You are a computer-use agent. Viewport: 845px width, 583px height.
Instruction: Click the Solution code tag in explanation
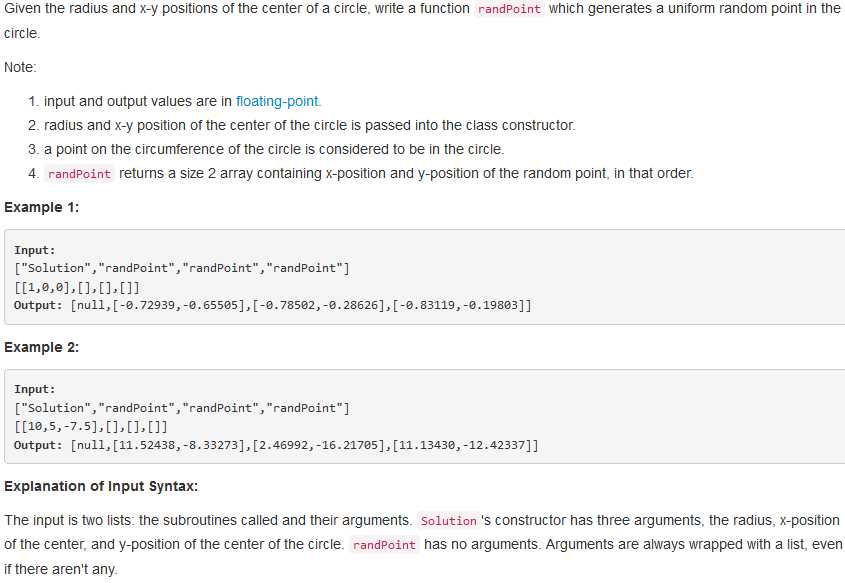(x=448, y=521)
